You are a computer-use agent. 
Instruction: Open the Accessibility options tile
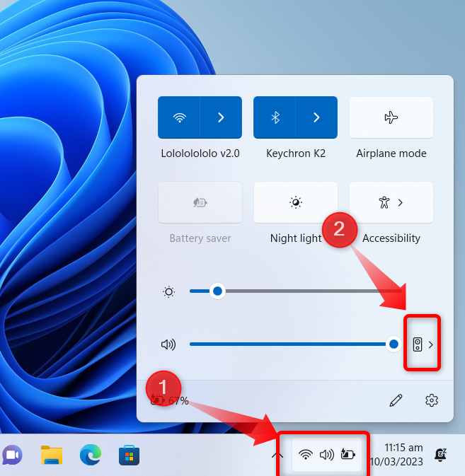[391, 202]
